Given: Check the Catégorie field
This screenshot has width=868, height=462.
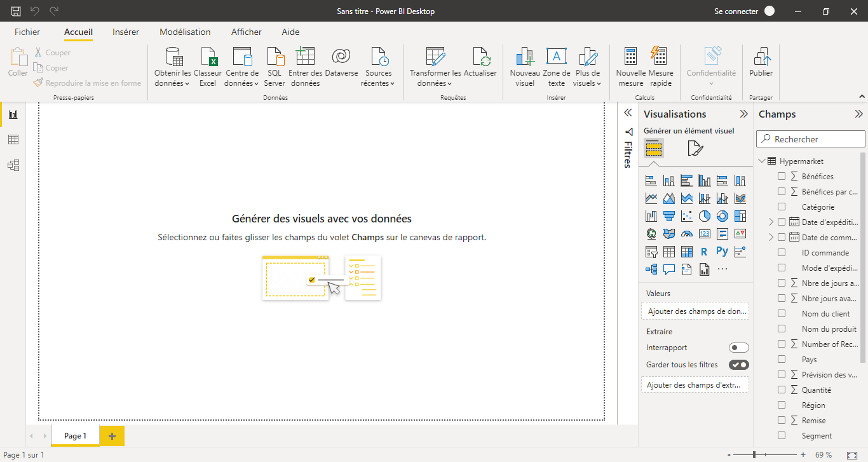Looking at the screenshot, I should click(x=782, y=207).
